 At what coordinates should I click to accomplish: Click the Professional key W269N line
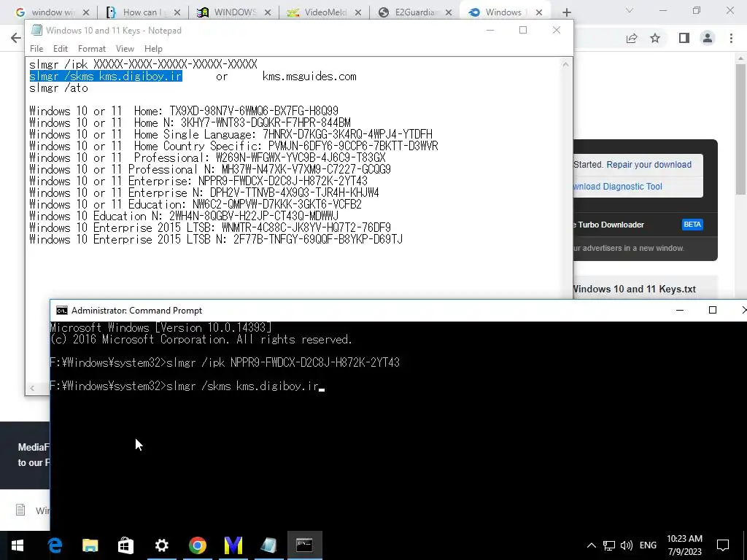click(207, 157)
